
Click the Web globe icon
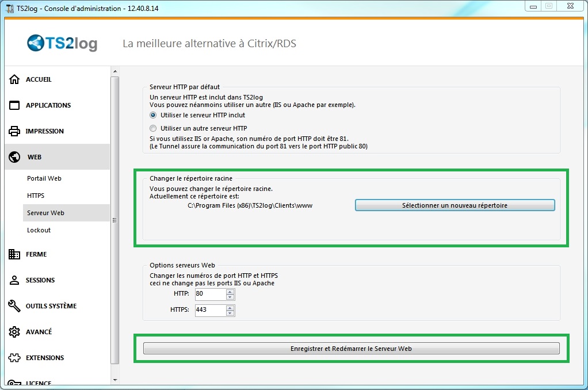click(x=14, y=157)
